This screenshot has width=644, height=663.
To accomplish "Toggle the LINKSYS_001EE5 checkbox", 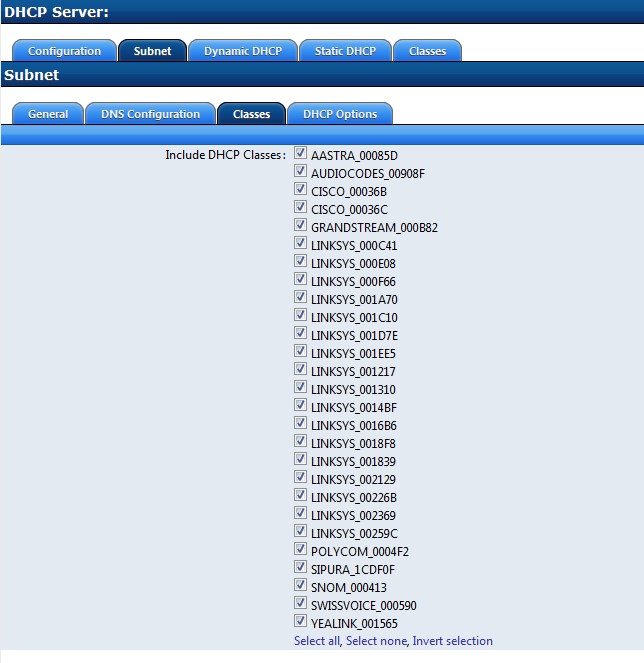I will [300, 351].
